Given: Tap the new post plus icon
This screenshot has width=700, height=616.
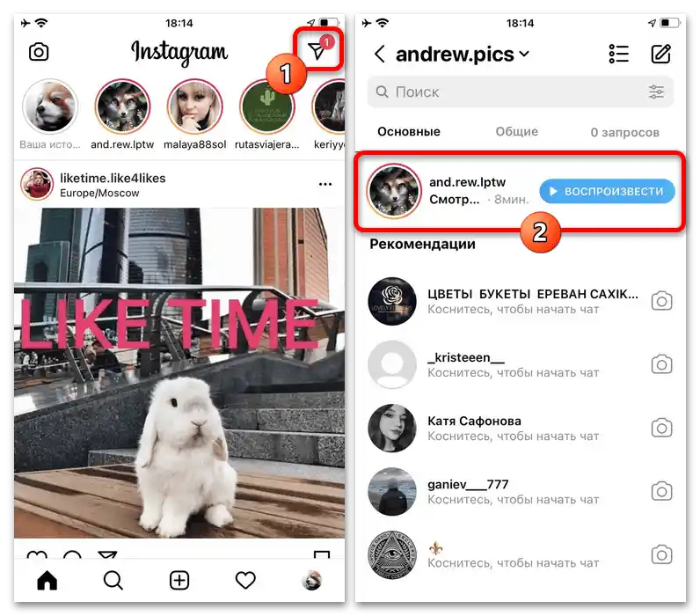Looking at the screenshot, I should point(179,580).
